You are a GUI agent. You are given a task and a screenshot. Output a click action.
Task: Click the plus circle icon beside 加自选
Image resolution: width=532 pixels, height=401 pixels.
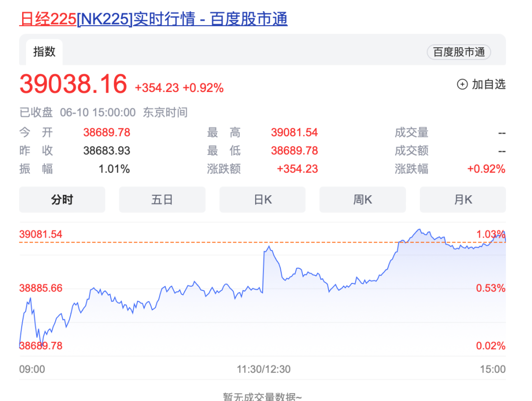[x=462, y=84]
